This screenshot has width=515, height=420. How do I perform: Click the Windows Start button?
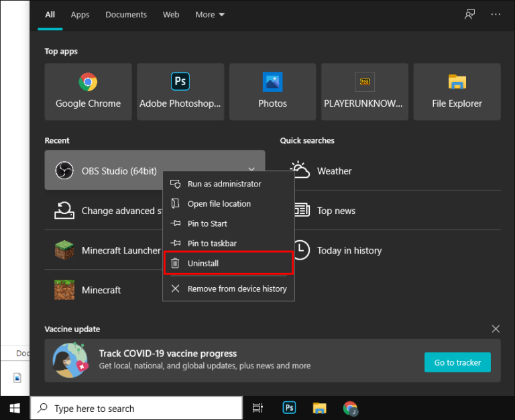[x=15, y=408]
